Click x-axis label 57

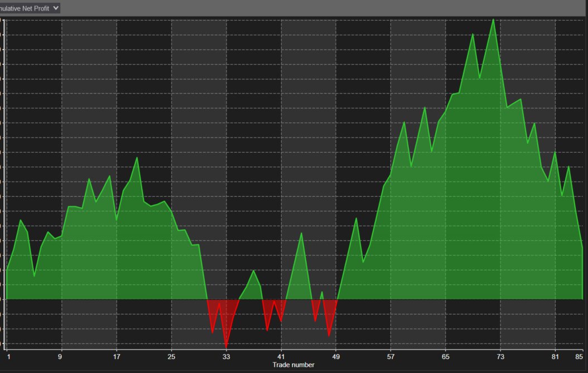(x=391, y=356)
